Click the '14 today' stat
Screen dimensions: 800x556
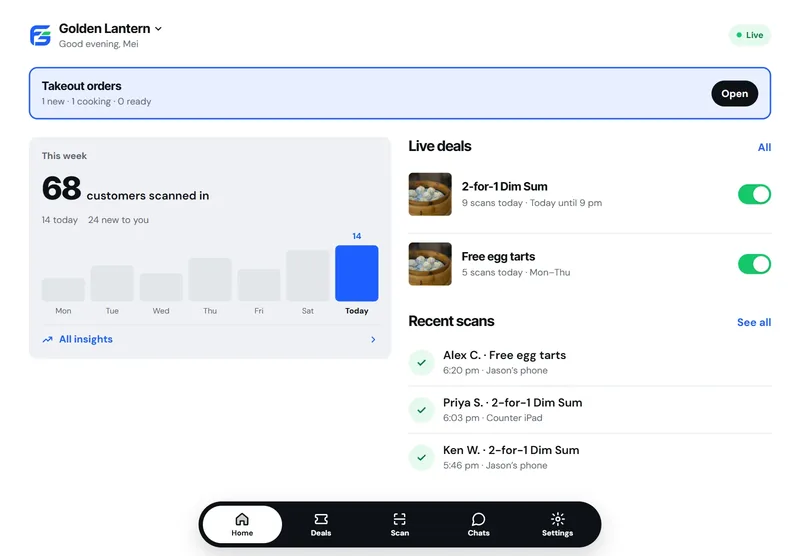60,220
